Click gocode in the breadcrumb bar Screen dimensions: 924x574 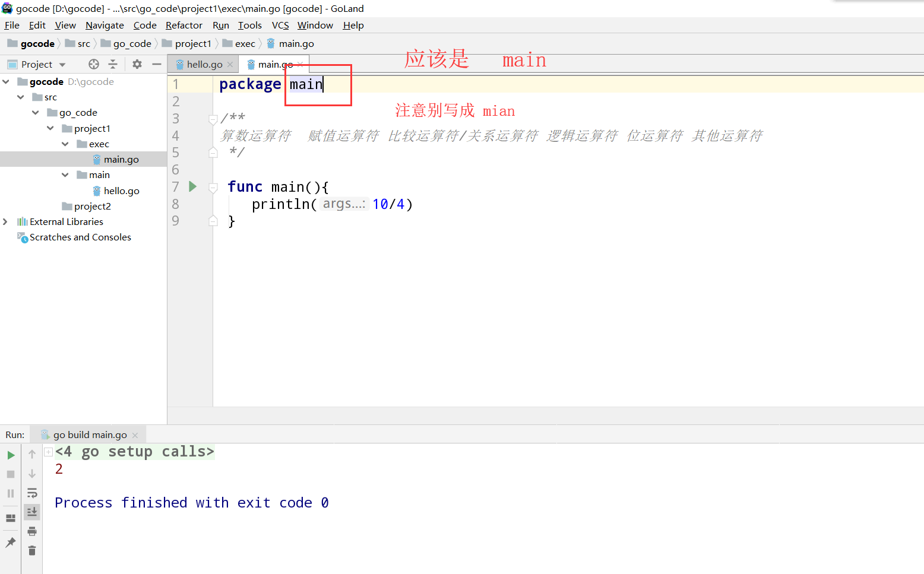pyautogui.click(x=31, y=43)
